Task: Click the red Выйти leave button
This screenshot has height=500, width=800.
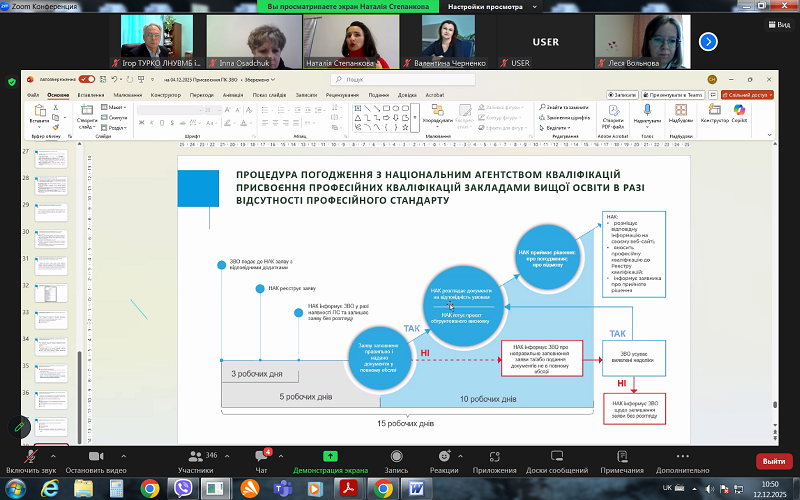Action: point(772,461)
